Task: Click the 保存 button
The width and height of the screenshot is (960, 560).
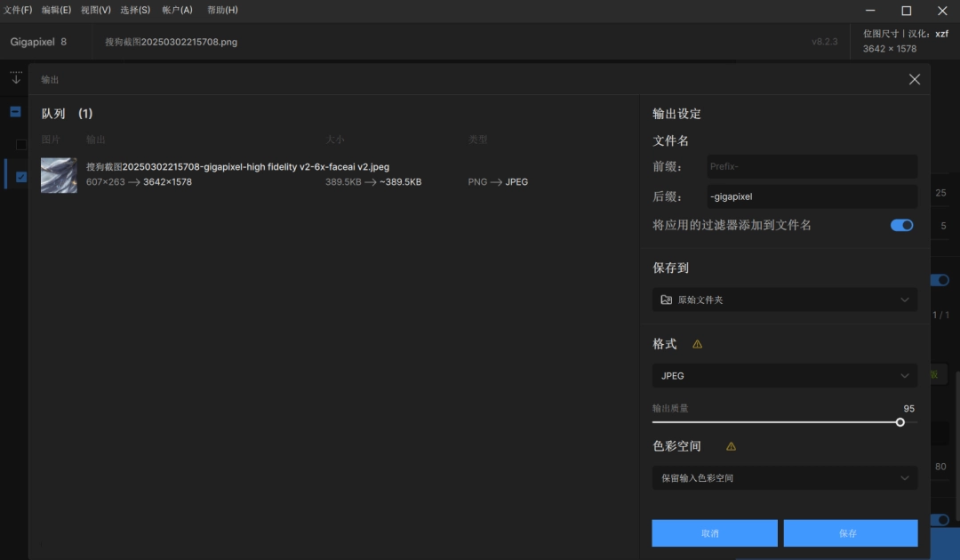Action: [851, 533]
